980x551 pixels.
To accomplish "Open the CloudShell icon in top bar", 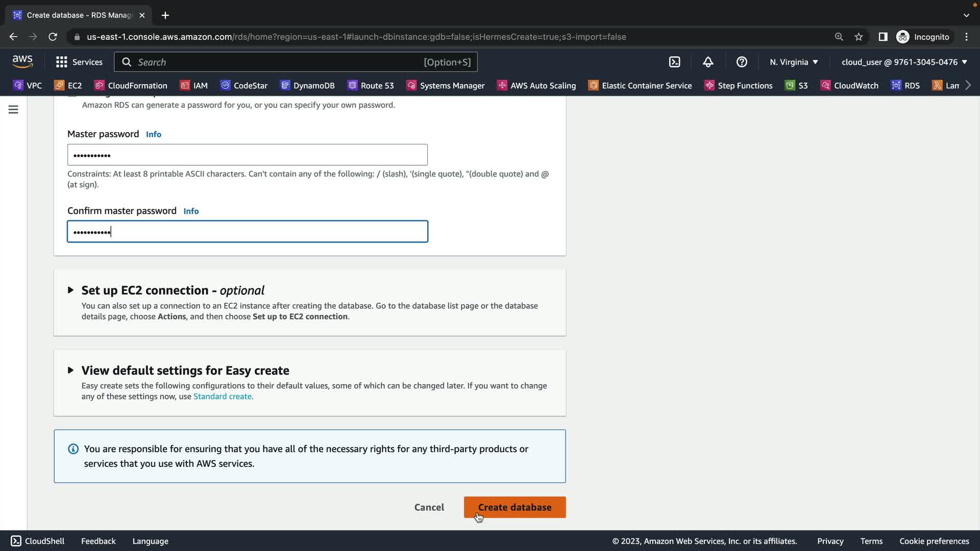I will click(674, 62).
